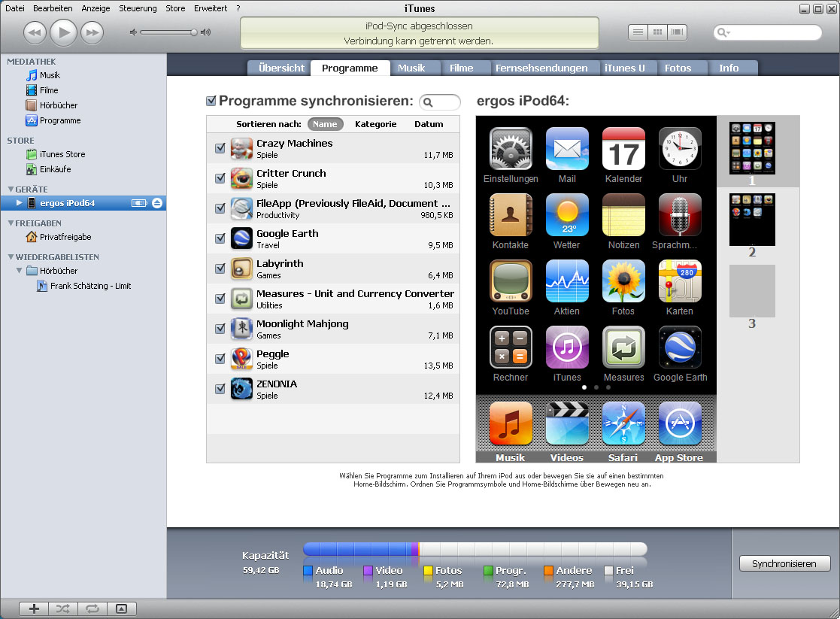
Task: Select the Measures app on iPod screen
Action: (x=623, y=347)
